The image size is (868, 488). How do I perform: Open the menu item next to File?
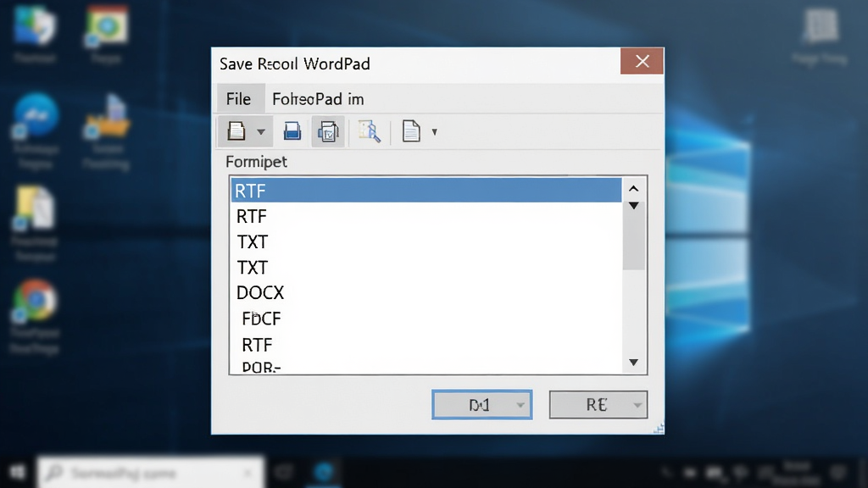point(318,99)
